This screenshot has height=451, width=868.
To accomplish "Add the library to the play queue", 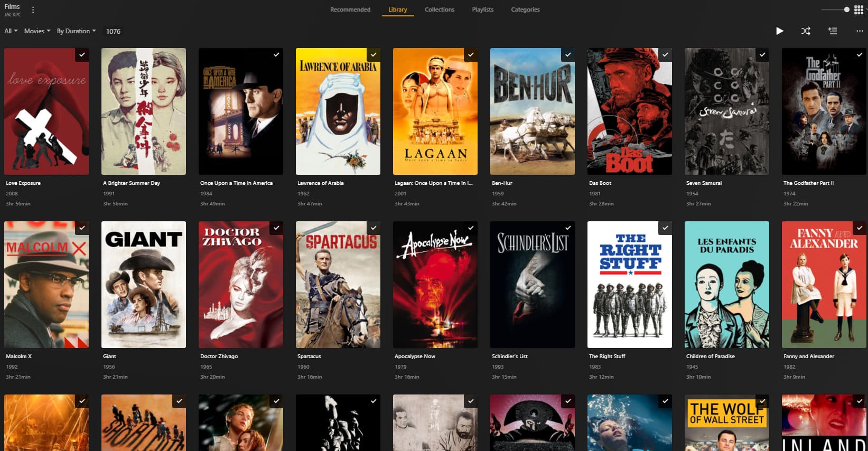I will (833, 31).
